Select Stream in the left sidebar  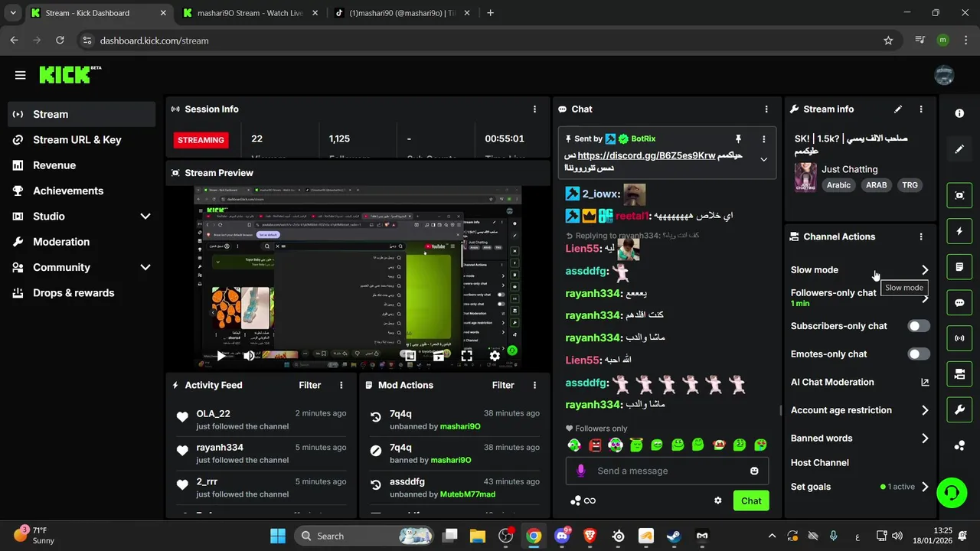coord(82,114)
